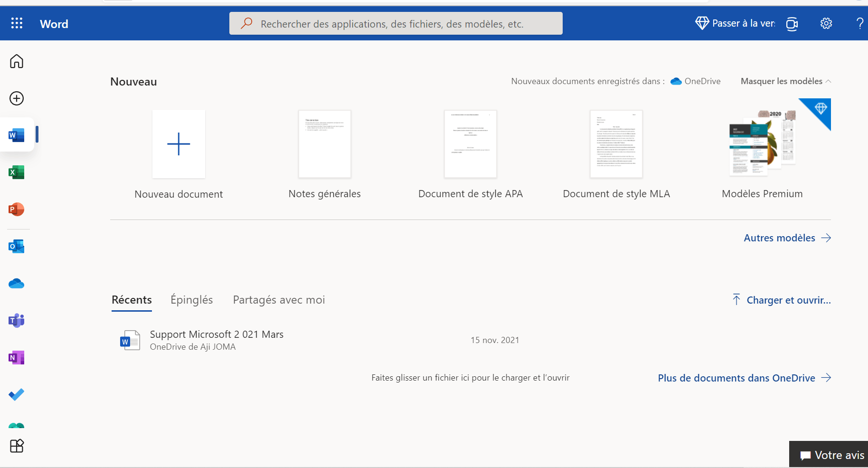Open Modèles Premium templates thumbnail
Image resolution: width=868 pixels, height=468 pixels.
(x=763, y=143)
